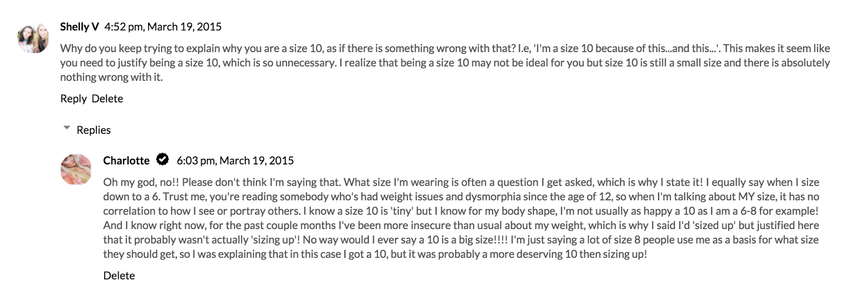Click the last line of Charlotte's reply
Viewport: 868px width, 292px height.
(x=375, y=254)
